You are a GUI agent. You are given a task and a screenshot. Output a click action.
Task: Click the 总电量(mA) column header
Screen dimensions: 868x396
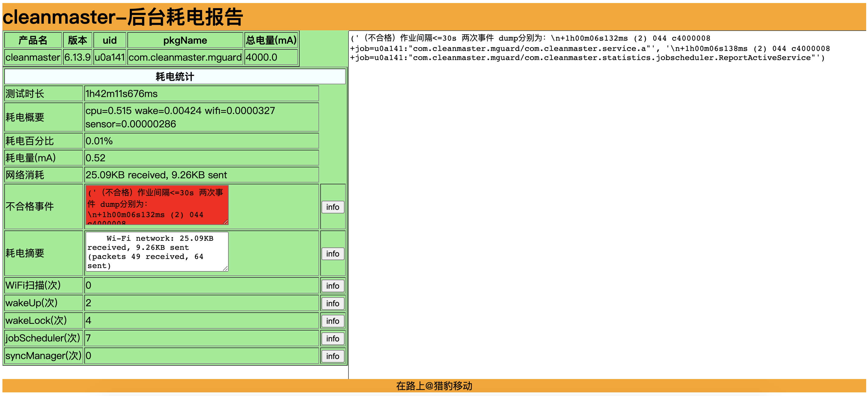point(271,40)
